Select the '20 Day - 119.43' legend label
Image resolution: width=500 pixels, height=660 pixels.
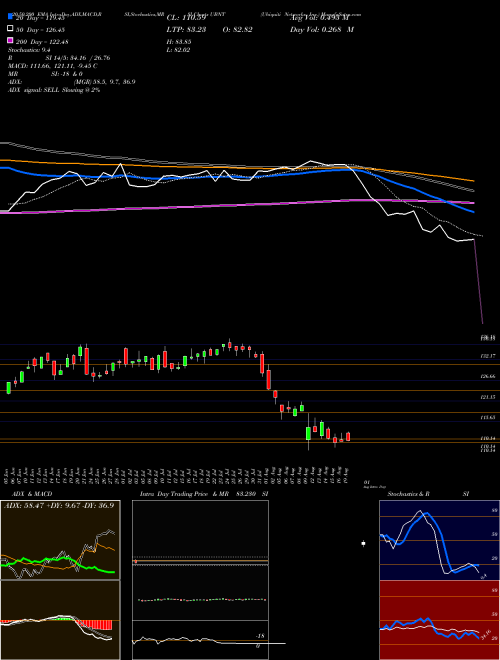(x=40, y=18)
